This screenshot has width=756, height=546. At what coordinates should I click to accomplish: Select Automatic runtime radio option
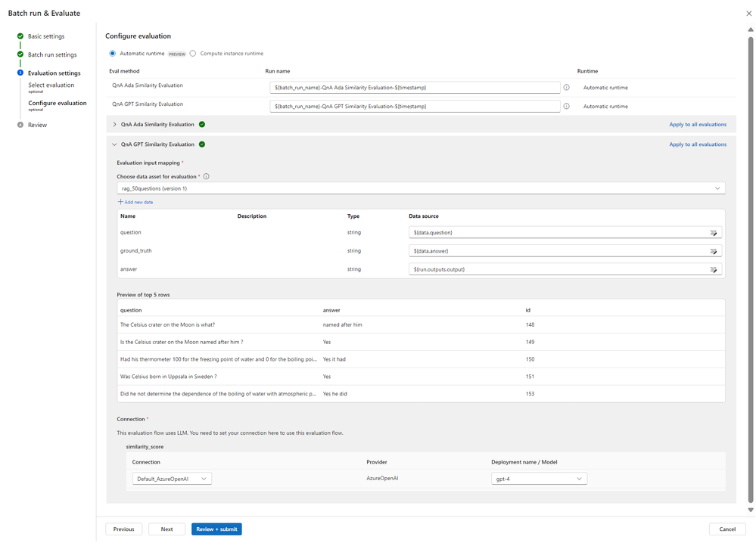(x=112, y=54)
